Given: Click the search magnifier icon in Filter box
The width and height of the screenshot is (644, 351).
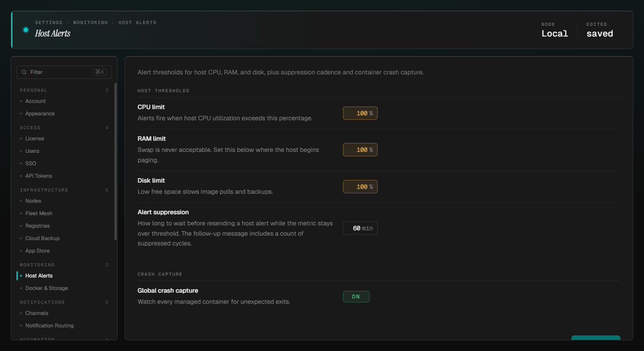Looking at the screenshot, I should (x=24, y=72).
